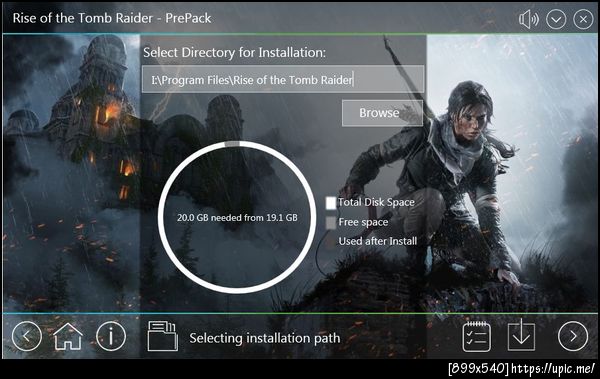The width and height of the screenshot is (600, 379).
Task: Click the '20.0 GB needed from 19.1 GB' text
Action: point(237,218)
